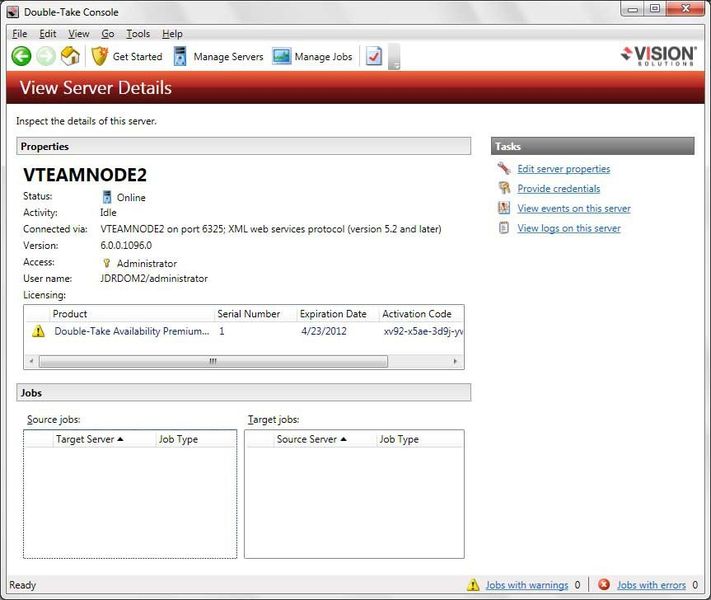Click the wrench icon beside Edit server properties

[x=504, y=168]
